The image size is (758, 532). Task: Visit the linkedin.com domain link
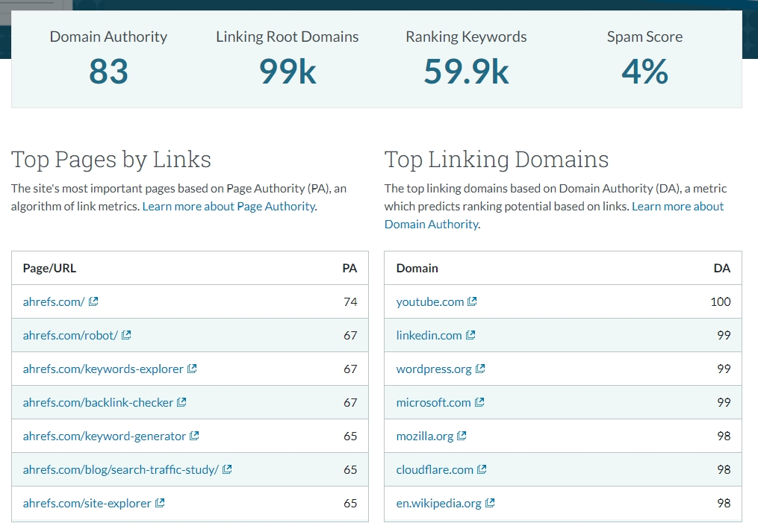click(429, 335)
